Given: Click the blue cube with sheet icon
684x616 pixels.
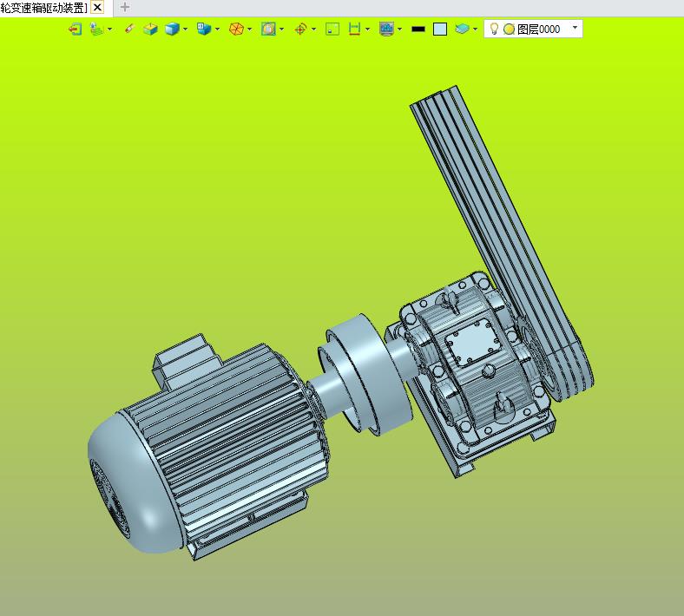Looking at the screenshot, I should pos(204,29).
